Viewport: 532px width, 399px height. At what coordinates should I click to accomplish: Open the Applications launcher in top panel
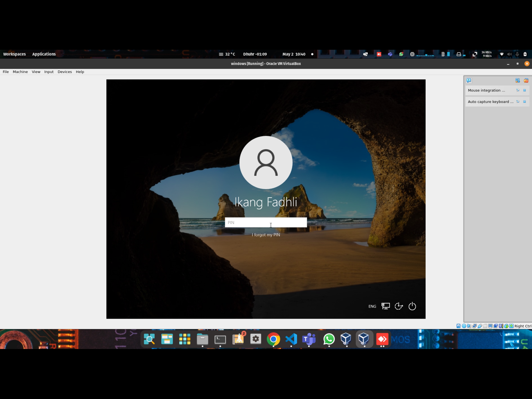[x=44, y=54]
